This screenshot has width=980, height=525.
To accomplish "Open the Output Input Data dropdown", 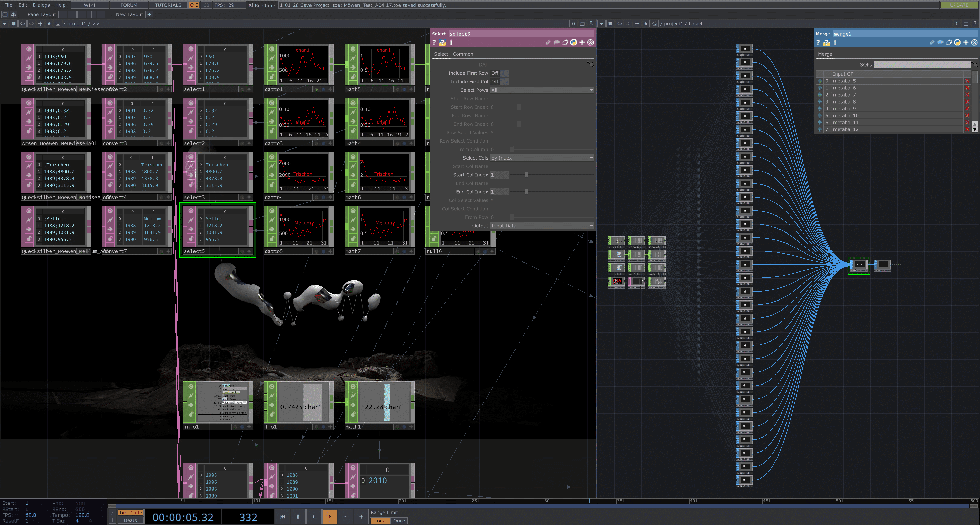I will click(542, 226).
